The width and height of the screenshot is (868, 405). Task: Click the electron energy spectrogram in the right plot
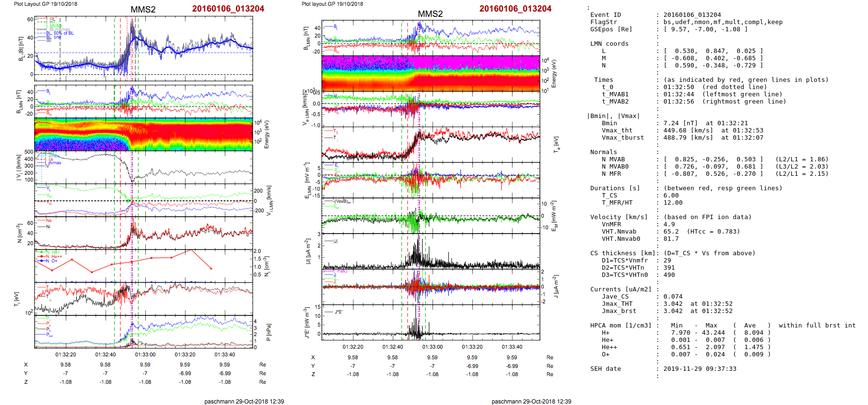click(430, 73)
